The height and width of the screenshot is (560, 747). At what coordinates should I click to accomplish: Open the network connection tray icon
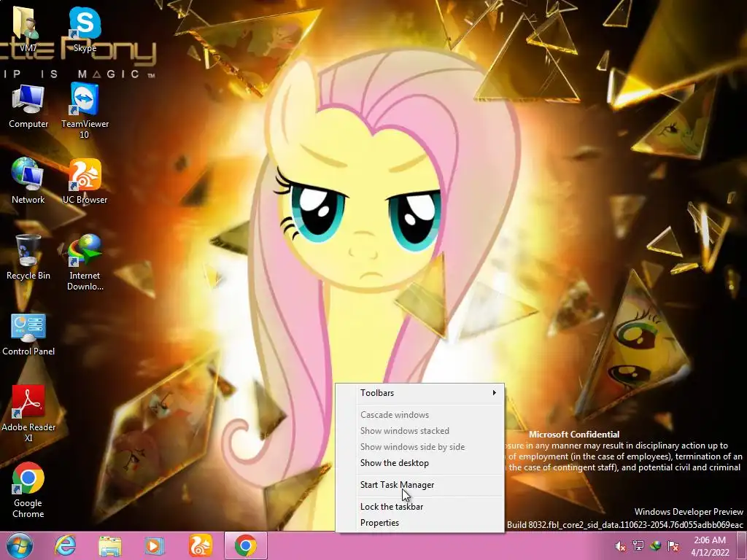pyautogui.click(x=638, y=545)
